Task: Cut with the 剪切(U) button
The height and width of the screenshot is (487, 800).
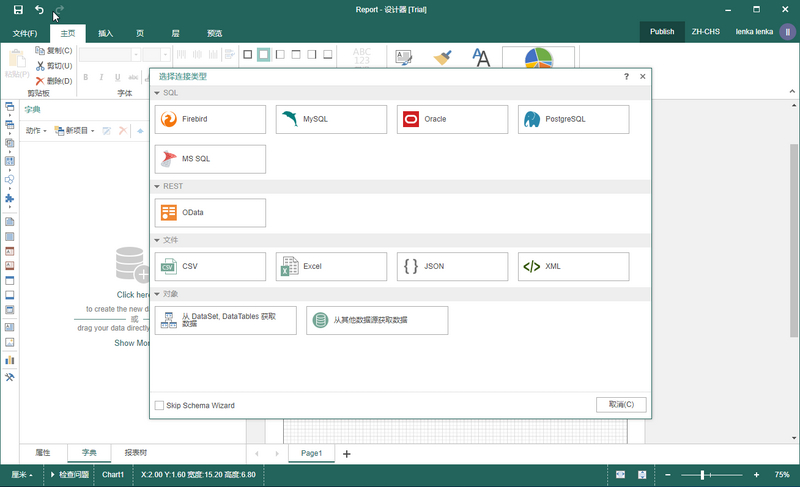Action: pos(54,66)
